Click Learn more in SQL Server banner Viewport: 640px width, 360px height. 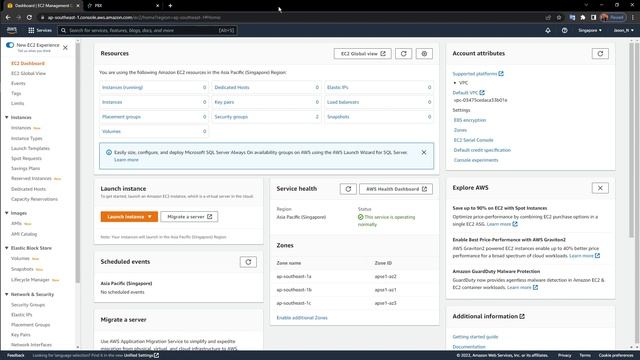tap(126, 160)
